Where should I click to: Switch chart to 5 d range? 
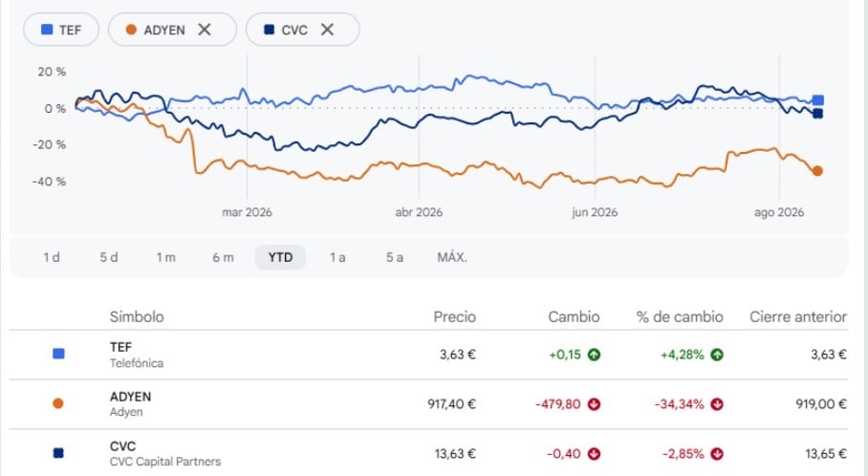(x=109, y=257)
